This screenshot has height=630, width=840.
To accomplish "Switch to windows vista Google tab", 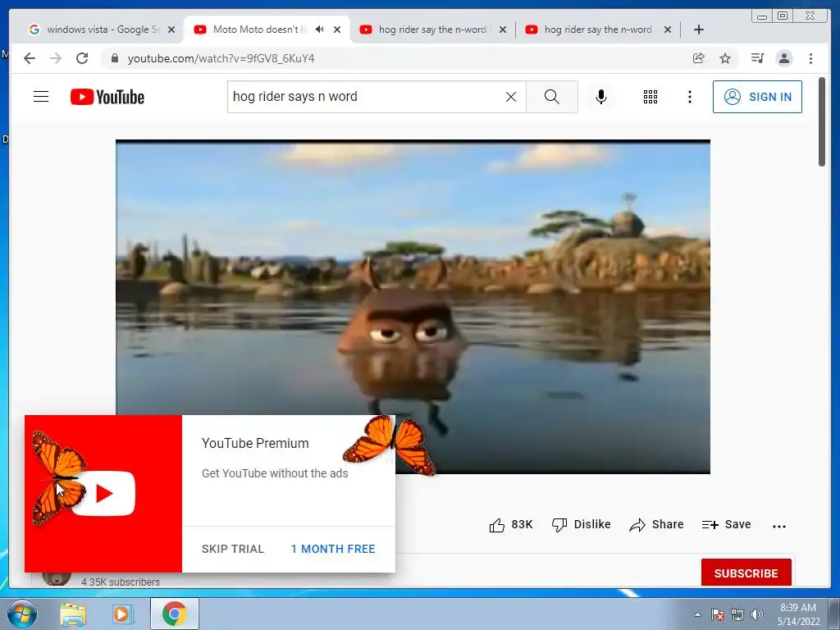I will click(x=102, y=30).
